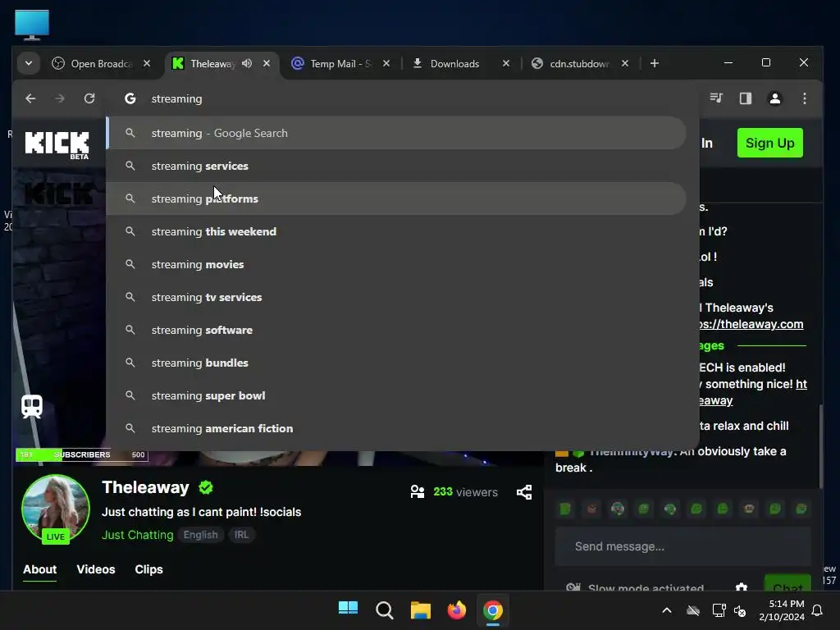Reload the page with refresh icon
The width and height of the screenshot is (840, 630).
point(89,98)
